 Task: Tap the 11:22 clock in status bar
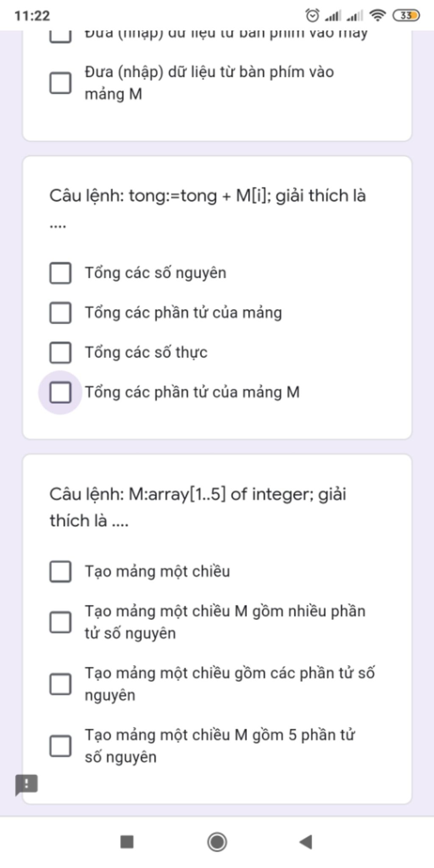[x=32, y=16]
